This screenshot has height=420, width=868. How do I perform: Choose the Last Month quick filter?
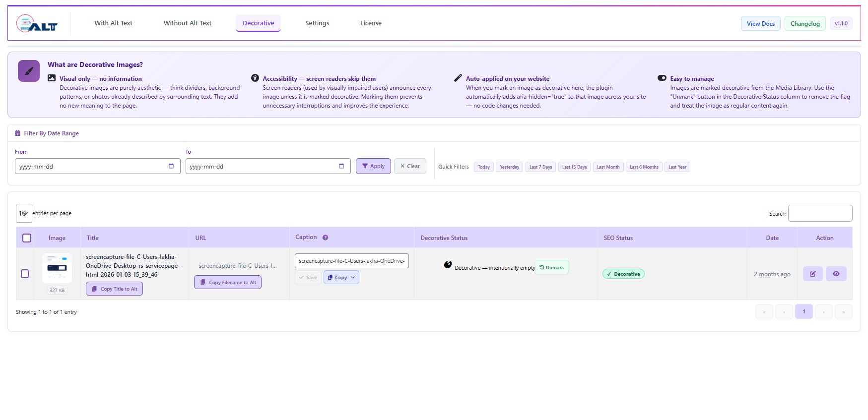[608, 167]
